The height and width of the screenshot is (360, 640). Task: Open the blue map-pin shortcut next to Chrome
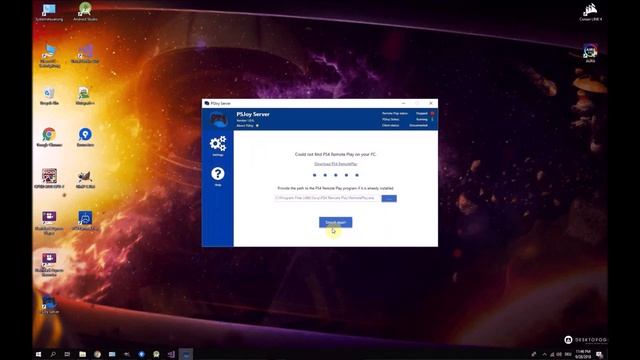[x=85, y=137]
